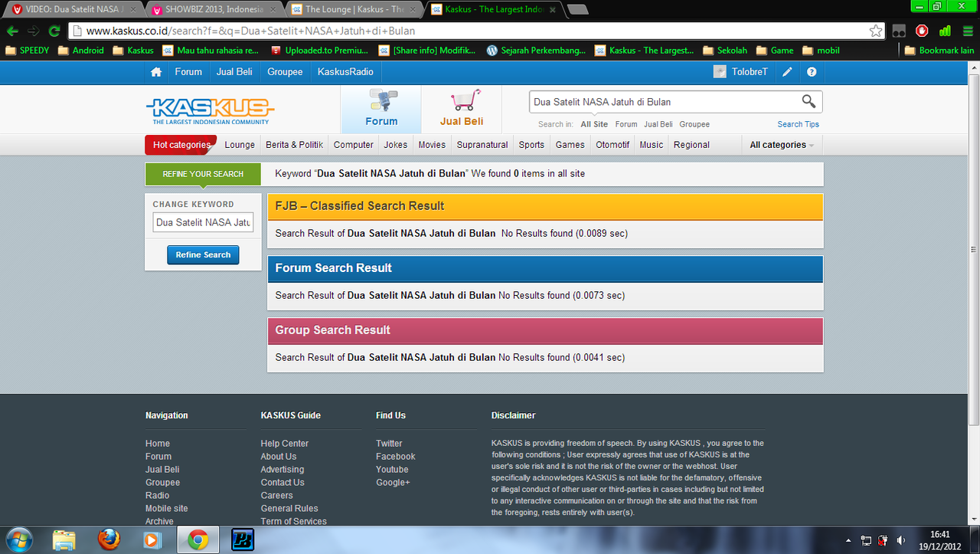
Task: Click the KASKUS logo
Action: coord(210,110)
